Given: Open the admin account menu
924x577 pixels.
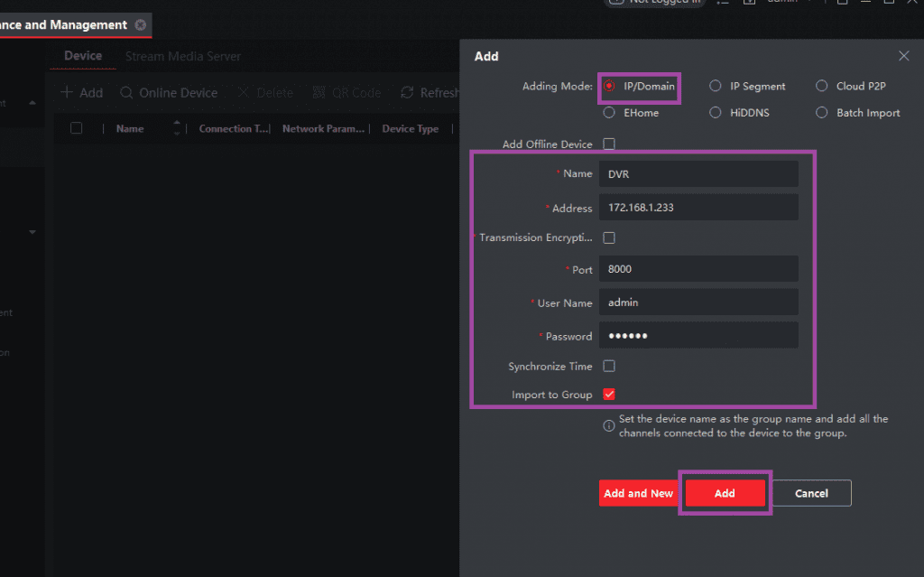Looking at the screenshot, I should click(x=783, y=3).
